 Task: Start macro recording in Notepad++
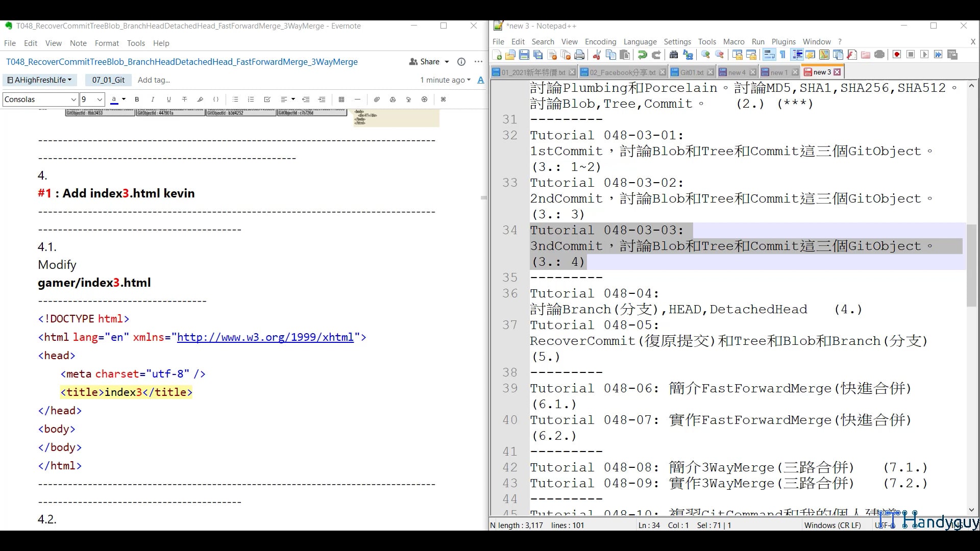pyautogui.click(x=896, y=55)
